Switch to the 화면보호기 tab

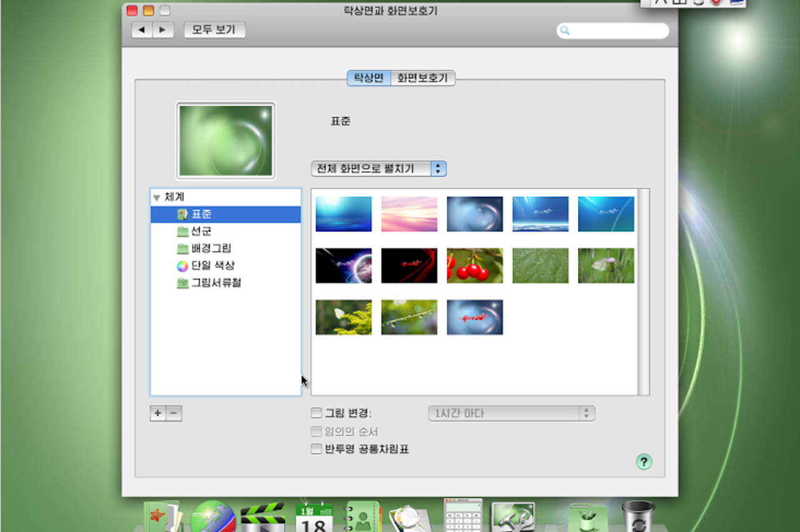coord(423,78)
